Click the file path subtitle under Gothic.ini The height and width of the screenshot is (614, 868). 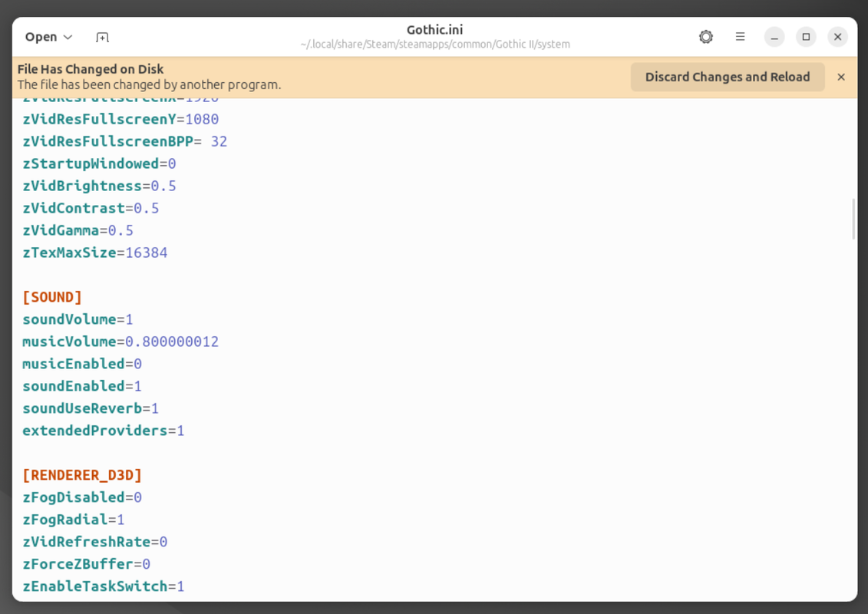click(x=435, y=45)
